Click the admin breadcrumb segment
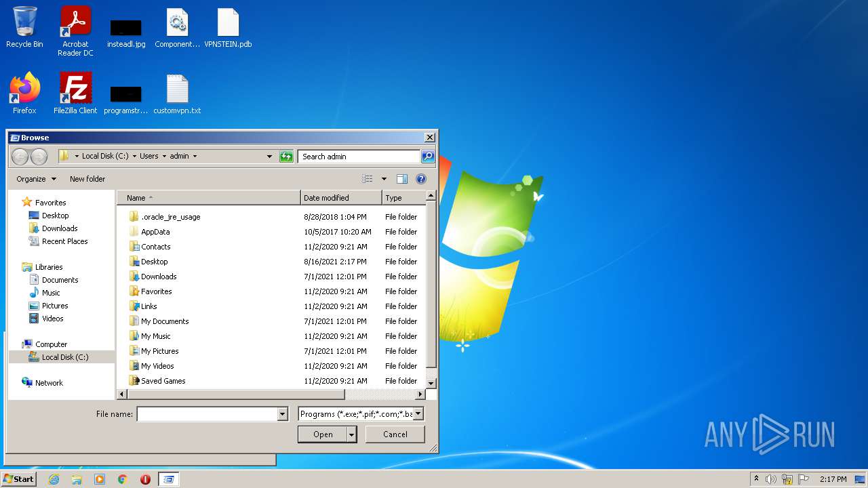The image size is (868, 488). coord(179,157)
